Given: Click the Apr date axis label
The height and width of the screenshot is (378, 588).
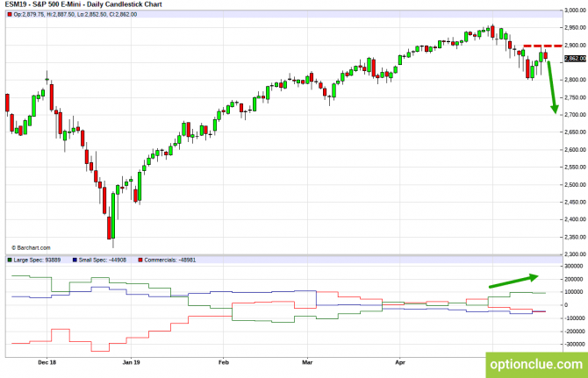Looking at the screenshot, I should click(x=400, y=362).
